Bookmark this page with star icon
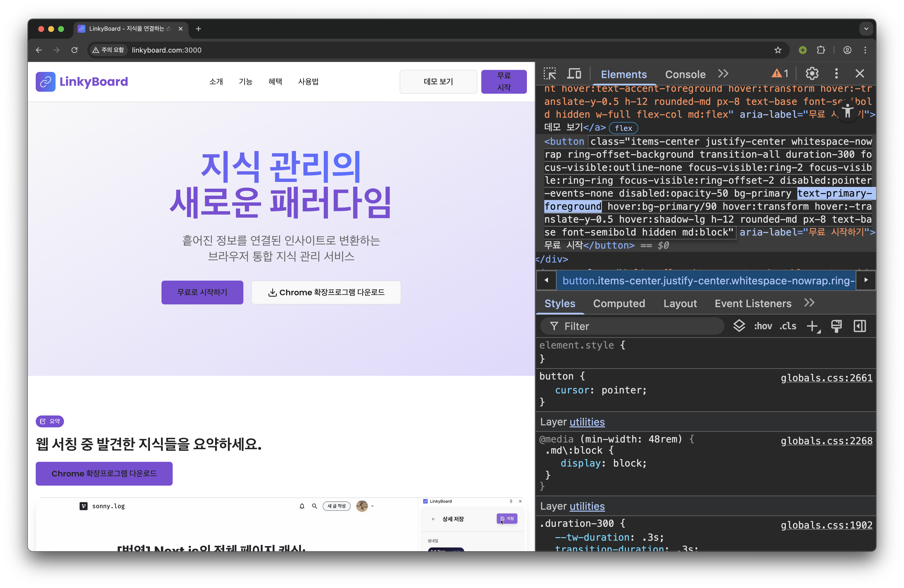904x588 pixels. (x=777, y=50)
